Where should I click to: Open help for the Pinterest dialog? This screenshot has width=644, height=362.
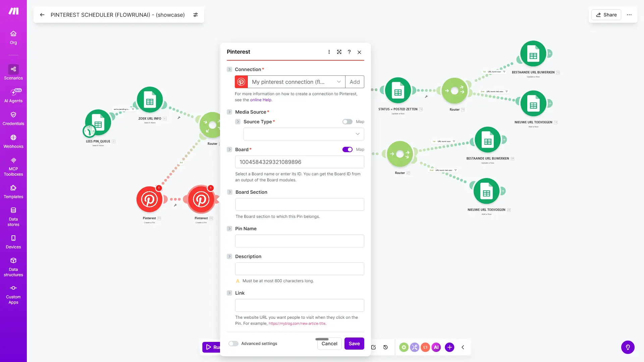349,52
